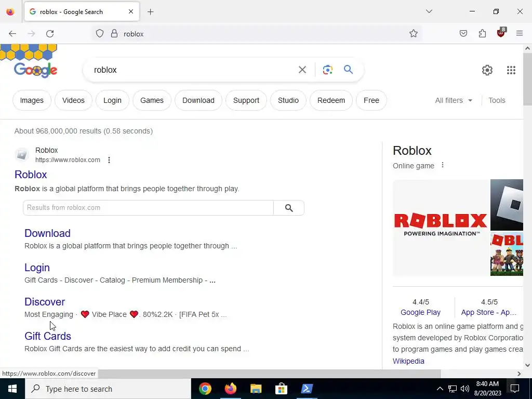Select the Redeem filter chip

331,100
